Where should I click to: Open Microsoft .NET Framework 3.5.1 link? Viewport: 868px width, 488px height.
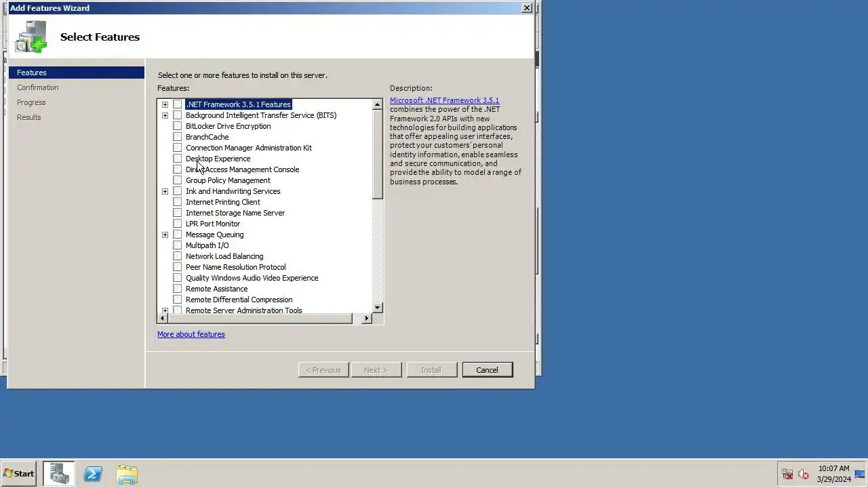click(x=444, y=100)
